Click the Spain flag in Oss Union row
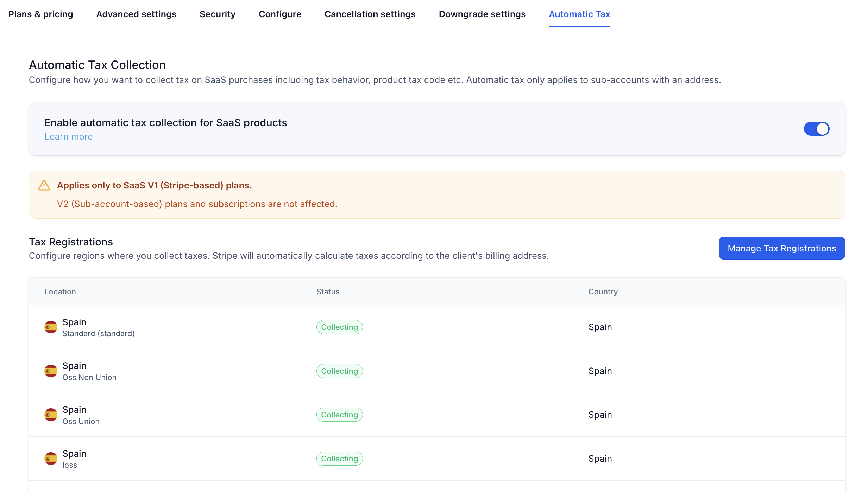 point(51,415)
